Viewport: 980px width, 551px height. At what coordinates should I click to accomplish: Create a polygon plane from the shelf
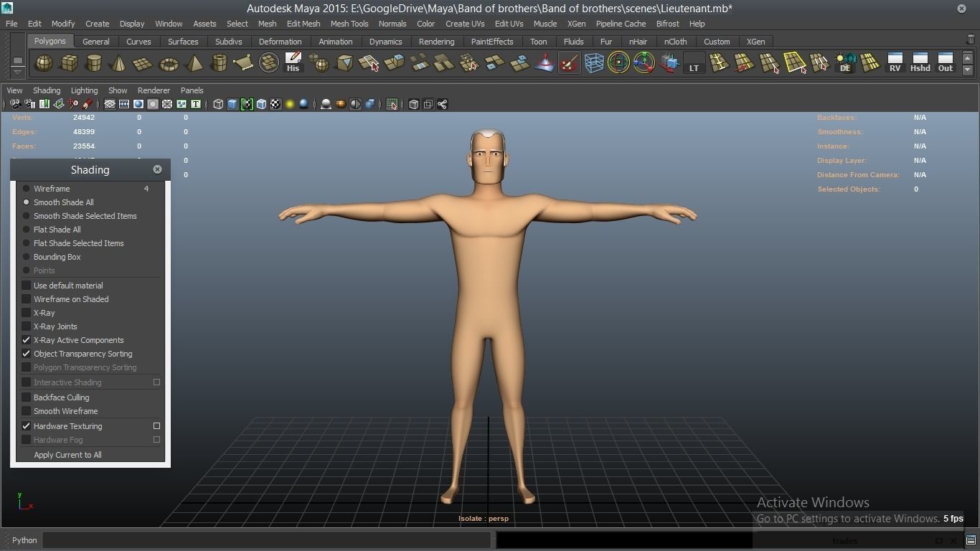tap(143, 63)
